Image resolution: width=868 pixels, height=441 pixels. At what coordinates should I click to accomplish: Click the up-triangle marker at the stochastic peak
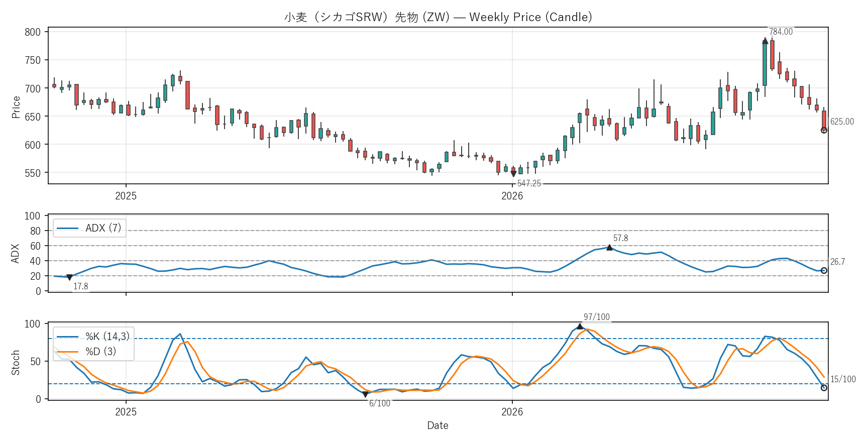(580, 326)
